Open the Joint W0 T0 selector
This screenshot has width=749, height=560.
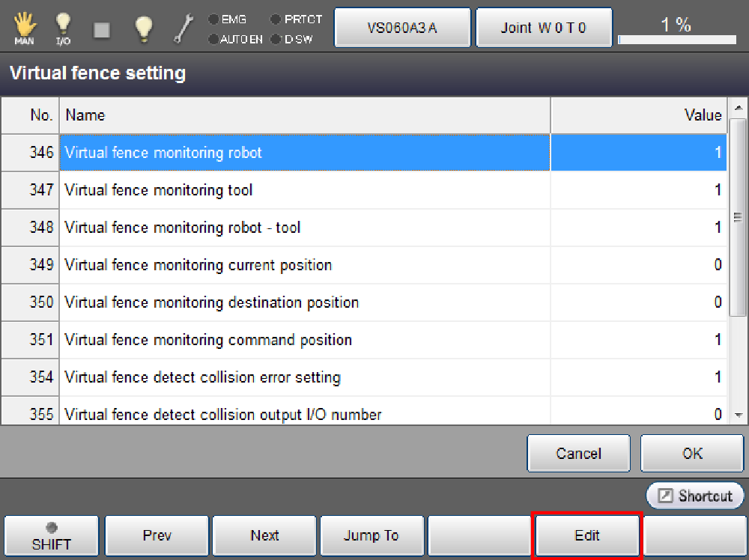click(544, 28)
